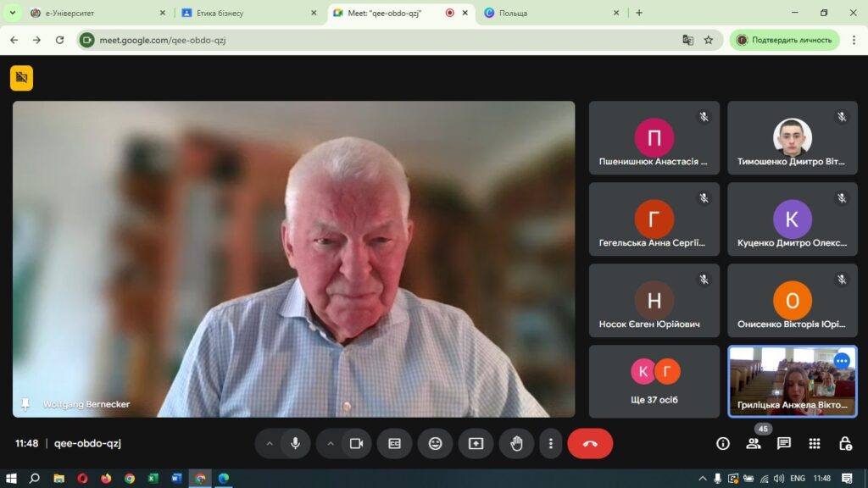Turn off the camera
This screenshot has height=488, width=868.
(356, 443)
